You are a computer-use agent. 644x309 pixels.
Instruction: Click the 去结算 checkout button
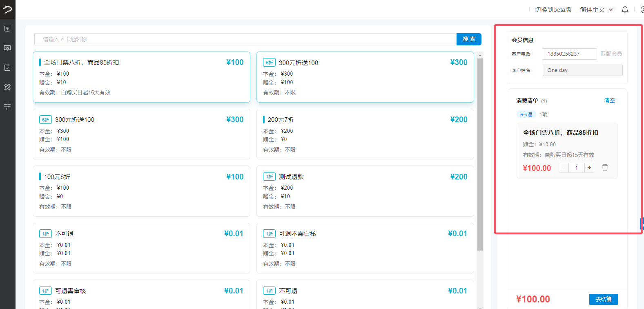(603, 299)
